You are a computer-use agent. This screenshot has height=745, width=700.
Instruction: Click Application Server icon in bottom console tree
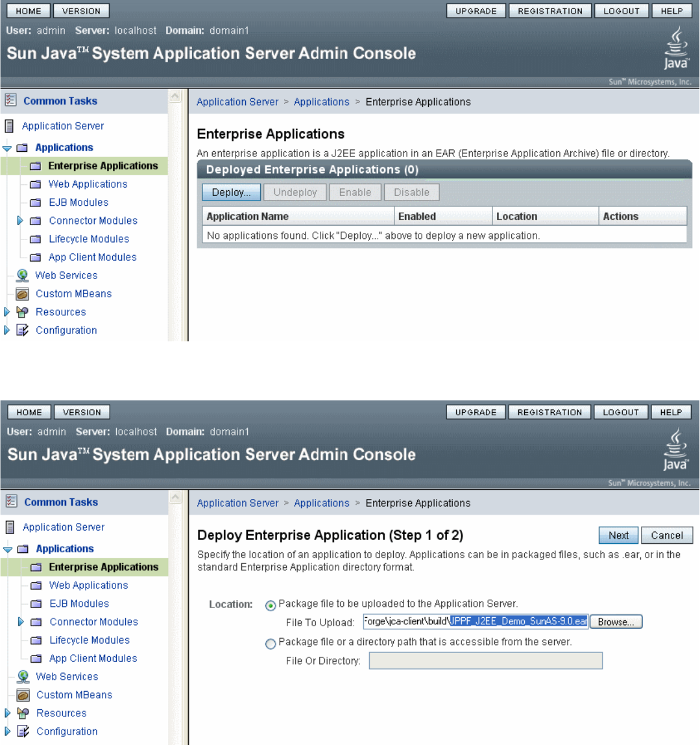click(x=10, y=527)
